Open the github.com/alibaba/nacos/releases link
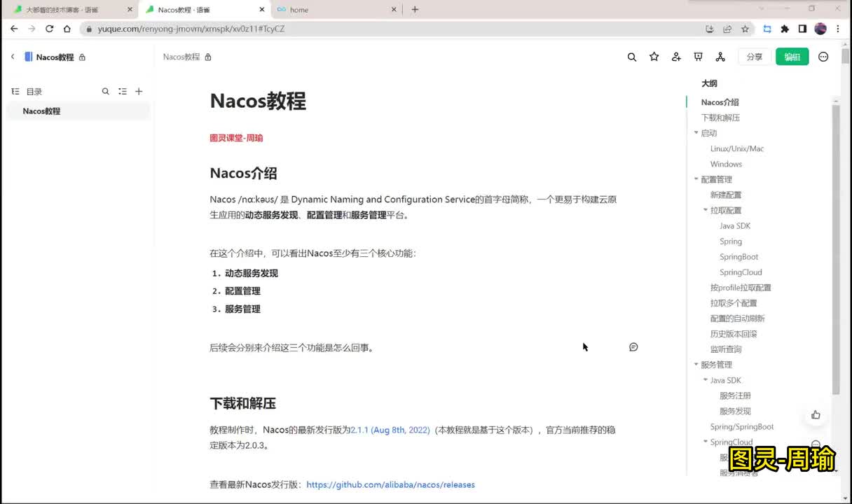This screenshot has width=852, height=504. [x=390, y=484]
